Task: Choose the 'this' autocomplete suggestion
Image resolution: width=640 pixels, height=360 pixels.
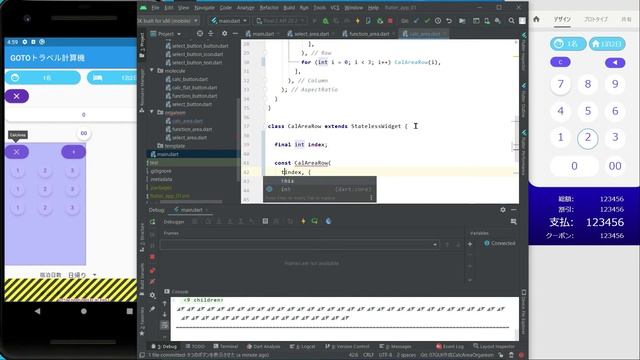Action: click(319, 181)
